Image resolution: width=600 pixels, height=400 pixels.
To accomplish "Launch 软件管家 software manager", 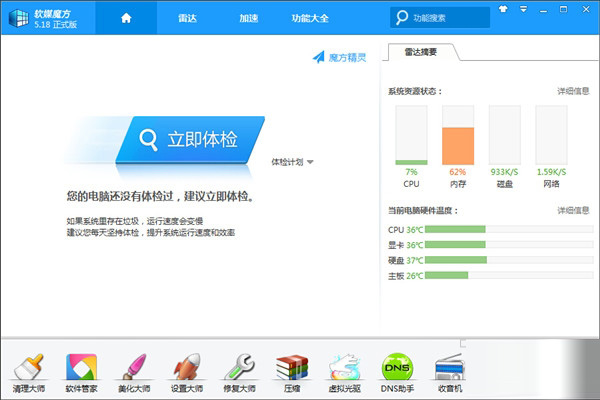I will tap(81, 373).
